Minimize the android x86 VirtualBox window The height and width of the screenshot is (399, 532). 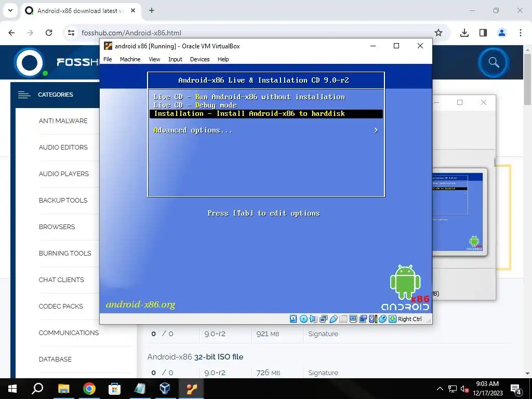tap(373, 46)
